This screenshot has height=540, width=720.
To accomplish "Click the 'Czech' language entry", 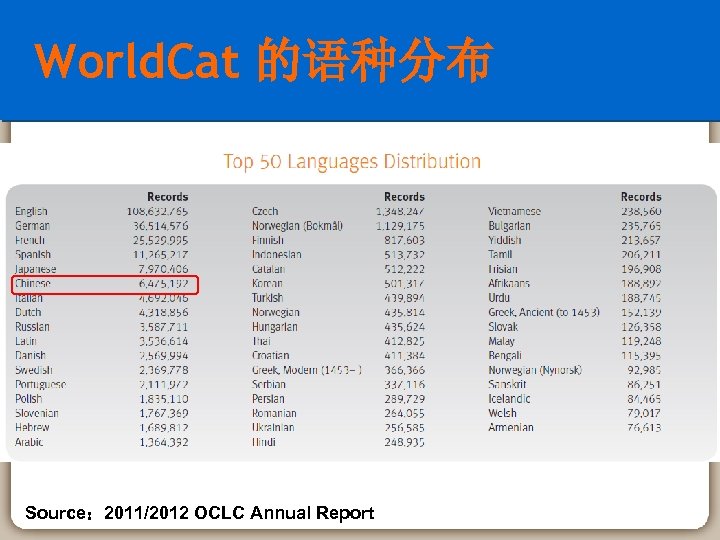I will pyautogui.click(x=265, y=211).
